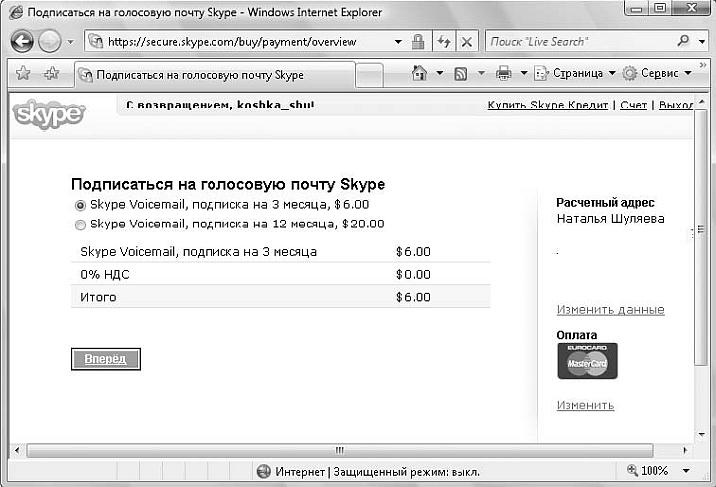Select the 12-month Voicemail subscription for $20.00

pyautogui.click(x=80, y=224)
